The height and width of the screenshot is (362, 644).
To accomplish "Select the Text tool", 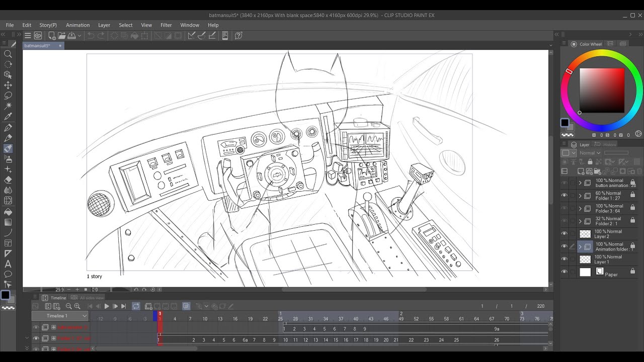I will (x=8, y=264).
